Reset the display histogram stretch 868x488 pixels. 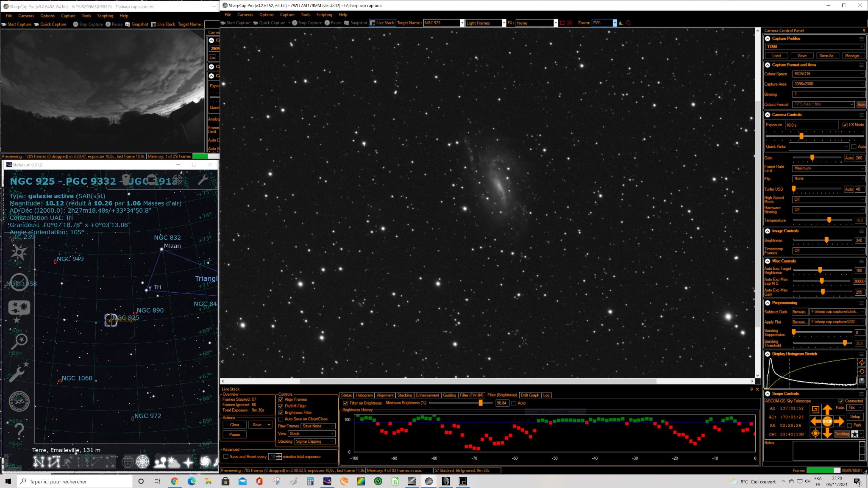tap(862, 372)
